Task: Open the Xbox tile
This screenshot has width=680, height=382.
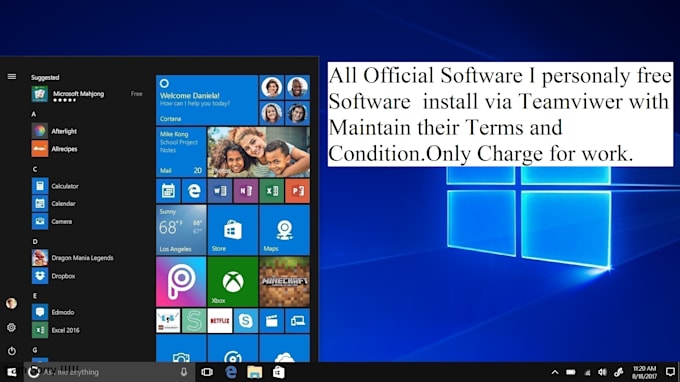Action: click(232, 282)
